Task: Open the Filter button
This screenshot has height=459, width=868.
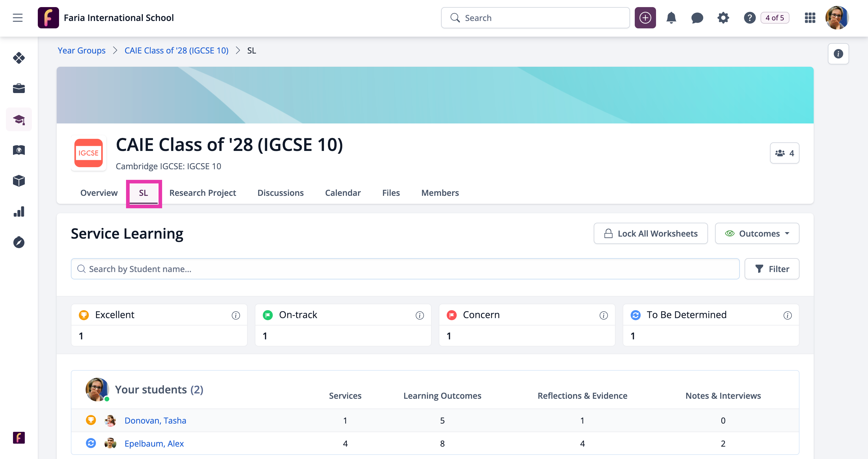Action: coord(772,269)
